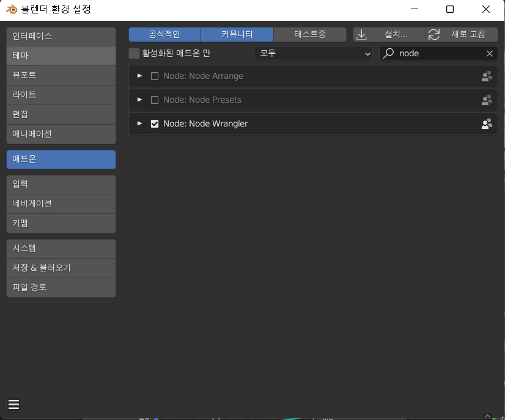Minimize the preferences window
Viewport: 505px width, 420px height.
pyautogui.click(x=415, y=9)
